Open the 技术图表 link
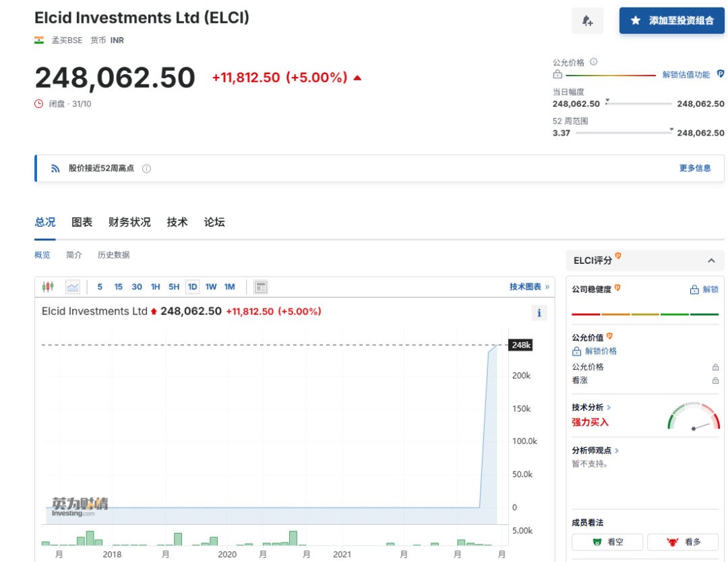Viewport: 728px width, 562px height. tap(529, 287)
